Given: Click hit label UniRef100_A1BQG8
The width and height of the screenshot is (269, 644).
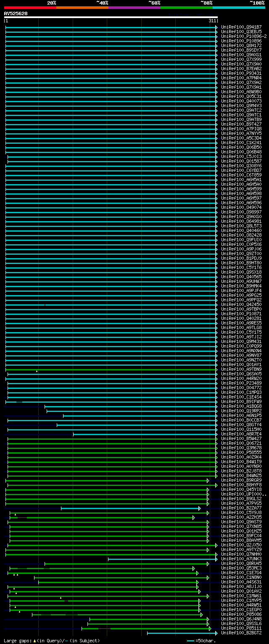Looking at the screenshot, I should point(241,406).
